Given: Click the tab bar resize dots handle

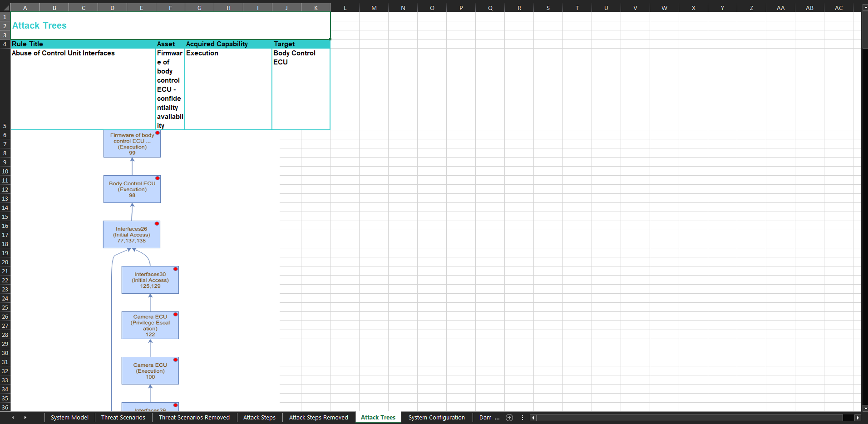Looking at the screenshot, I should coord(523,418).
